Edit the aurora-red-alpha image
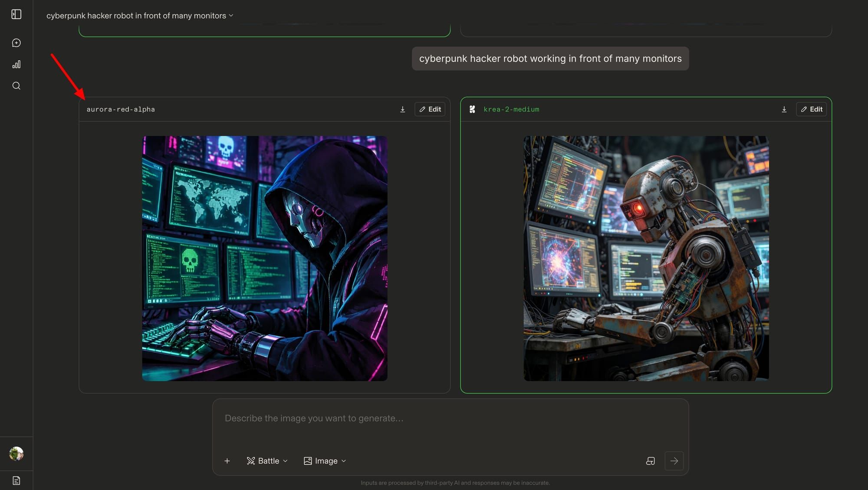 click(430, 109)
